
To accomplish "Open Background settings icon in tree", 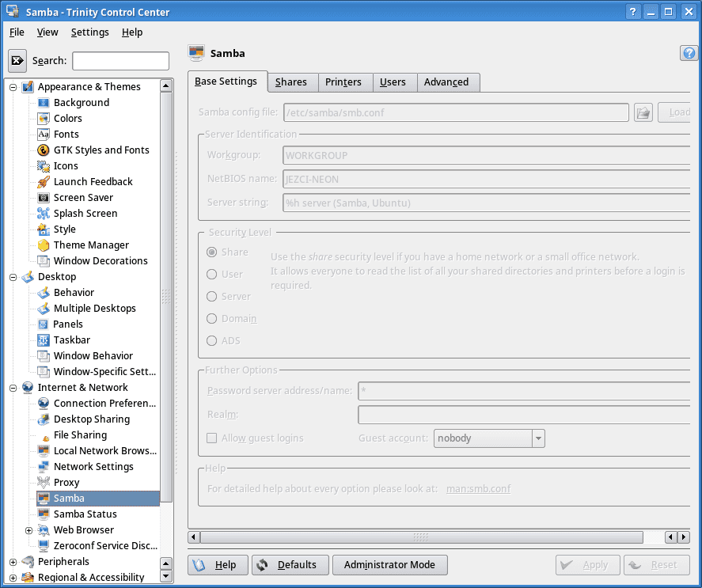I will (x=44, y=103).
